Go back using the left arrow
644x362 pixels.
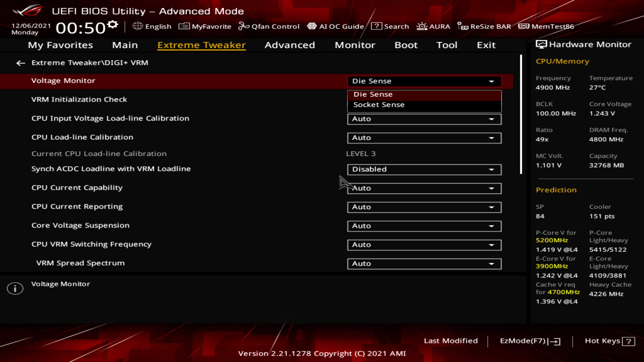pyautogui.click(x=21, y=63)
